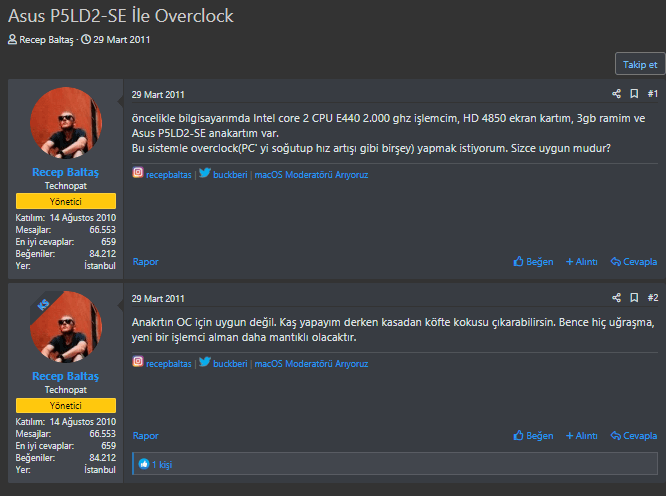Bookmark post #1 with the bookmark icon

[634, 94]
